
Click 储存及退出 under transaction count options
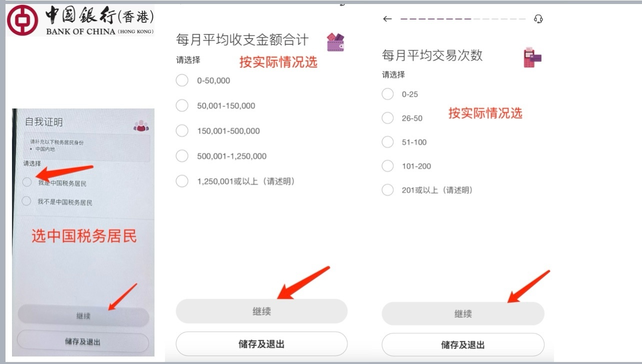point(463,344)
